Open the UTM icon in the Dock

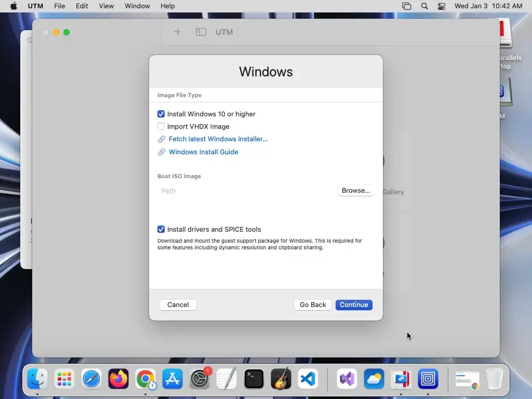(x=428, y=379)
